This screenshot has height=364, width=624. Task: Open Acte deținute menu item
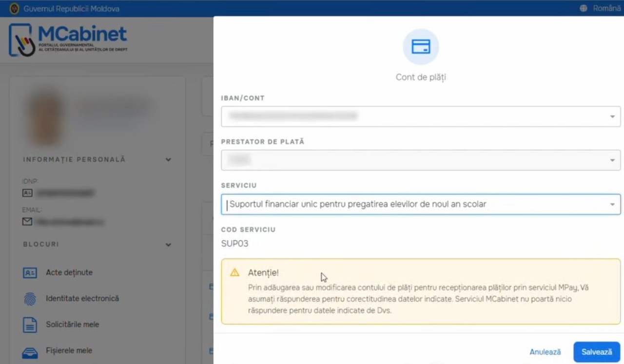[x=69, y=273]
